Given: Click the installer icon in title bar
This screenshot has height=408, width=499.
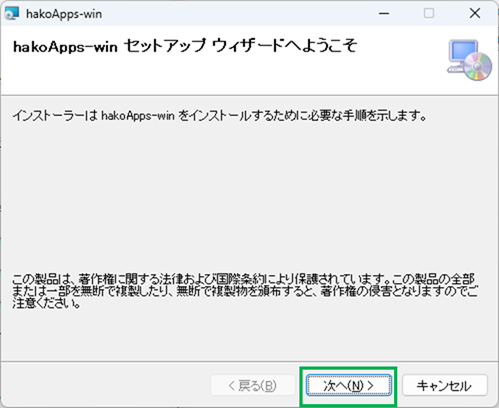Looking at the screenshot, I should tap(12, 14).
